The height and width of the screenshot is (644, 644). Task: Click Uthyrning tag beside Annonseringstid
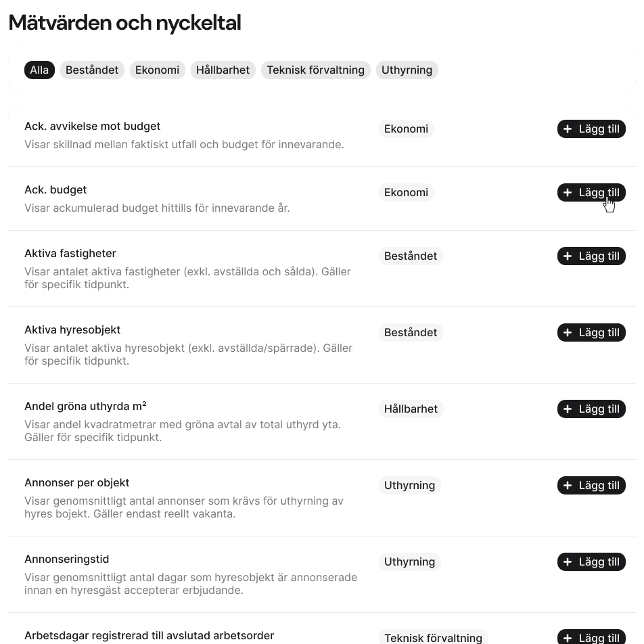click(x=409, y=562)
